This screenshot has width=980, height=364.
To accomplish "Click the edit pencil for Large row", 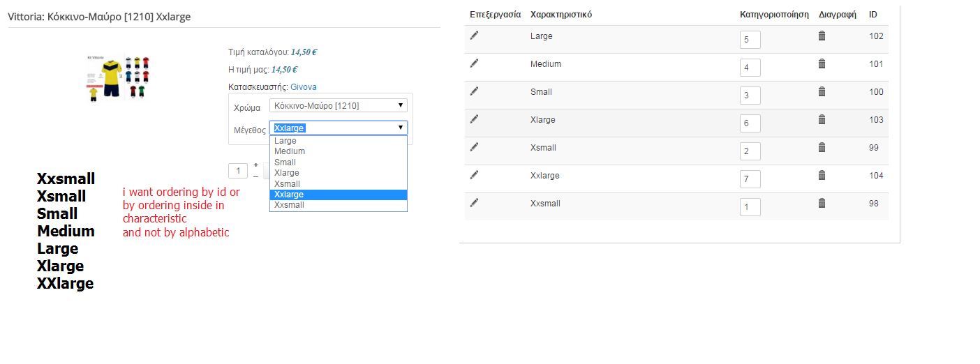I will pyautogui.click(x=475, y=36).
